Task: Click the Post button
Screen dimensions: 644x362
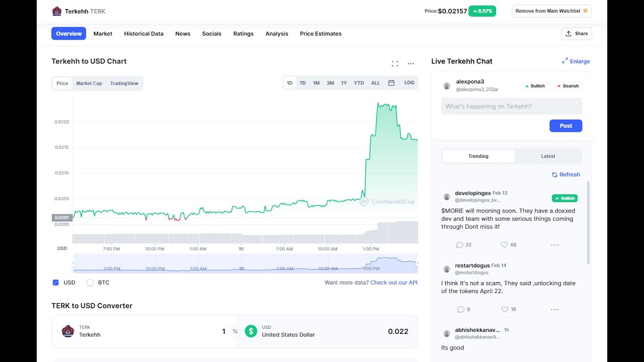Action: pos(566,126)
